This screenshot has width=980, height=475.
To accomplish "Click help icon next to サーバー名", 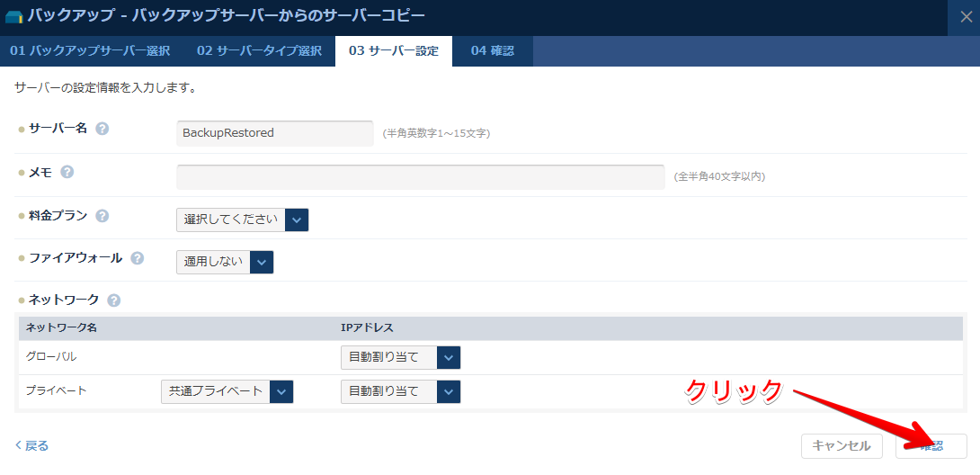I will 102,129.
